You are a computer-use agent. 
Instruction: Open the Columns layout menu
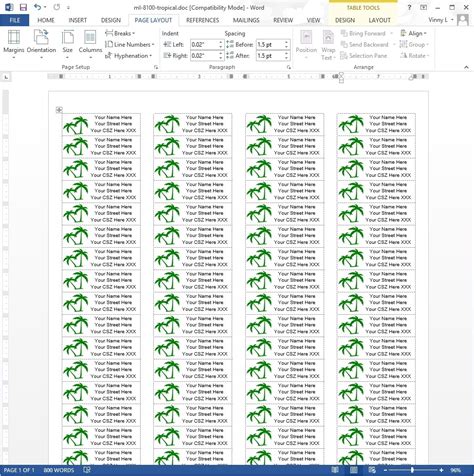(x=90, y=44)
